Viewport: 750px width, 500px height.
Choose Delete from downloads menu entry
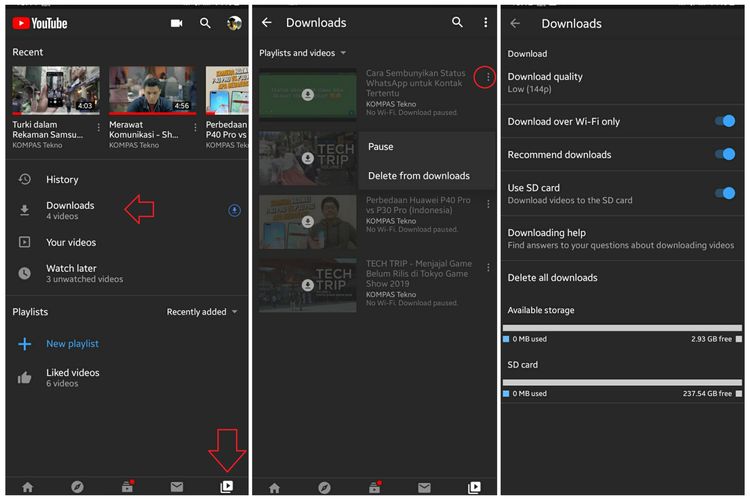418,176
